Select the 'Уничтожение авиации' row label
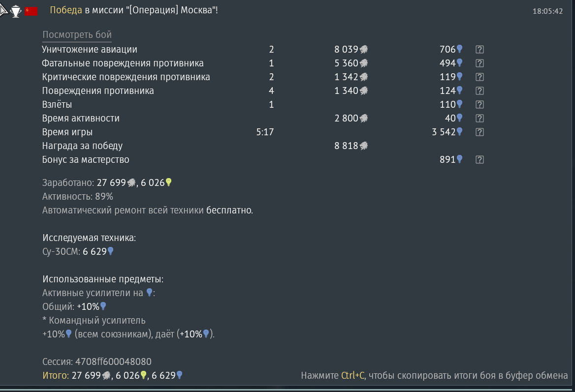 (x=90, y=50)
